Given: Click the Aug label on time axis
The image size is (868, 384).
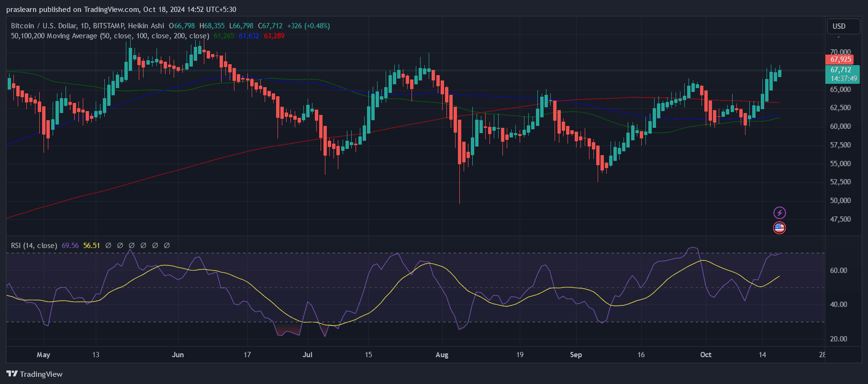Looking at the screenshot, I should 442,355.
